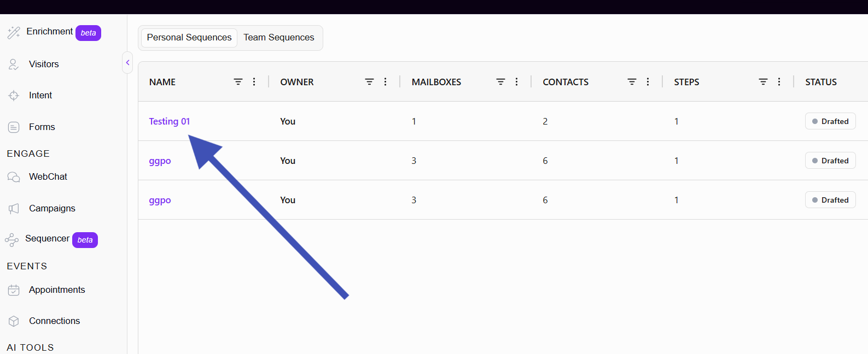Click the Visitors person icon

[14, 64]
